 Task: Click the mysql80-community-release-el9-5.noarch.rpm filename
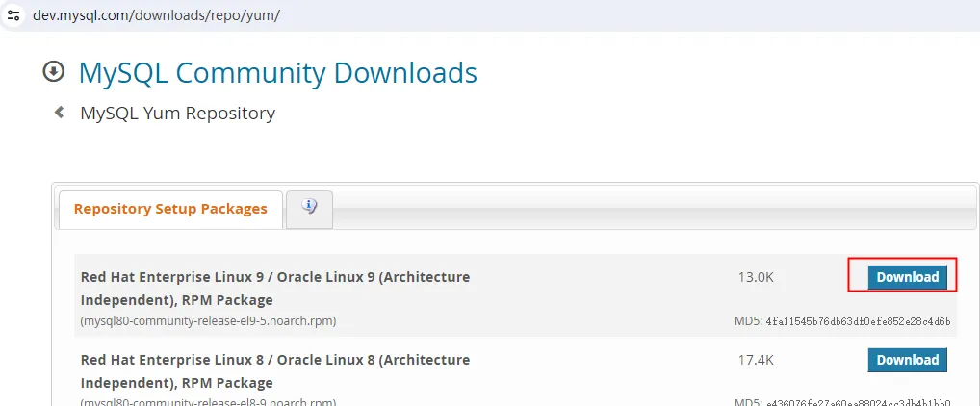click(x=208, y=321)
